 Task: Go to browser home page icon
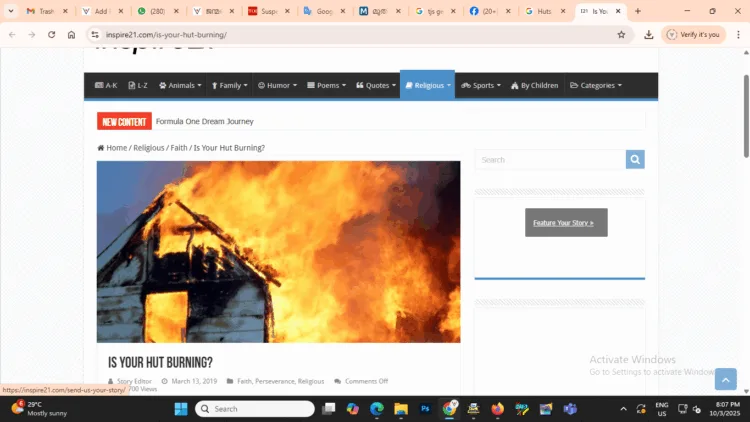click(71, 34)
